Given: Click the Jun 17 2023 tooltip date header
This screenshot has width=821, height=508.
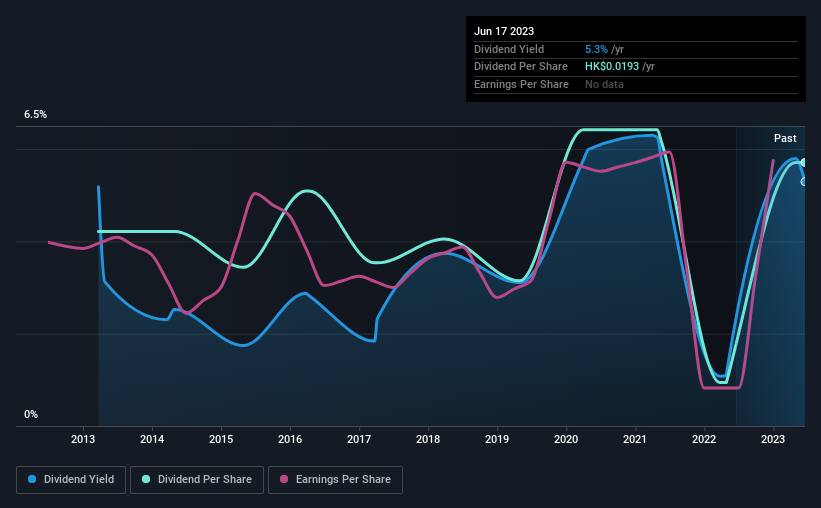Looking at the screenshot, I should click(x=504, y=31).
